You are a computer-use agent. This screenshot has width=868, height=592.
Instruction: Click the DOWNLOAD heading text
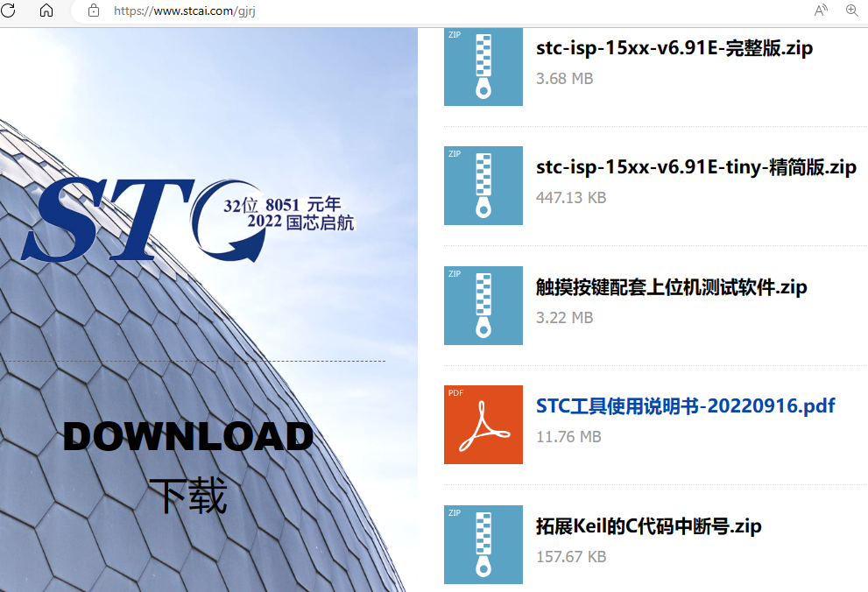[188, 436]
